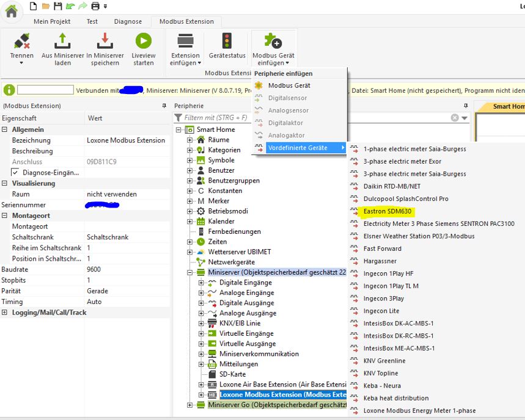
Task: Choose Modbus Gerät in the peripherie menu
Action: (289, 85)
